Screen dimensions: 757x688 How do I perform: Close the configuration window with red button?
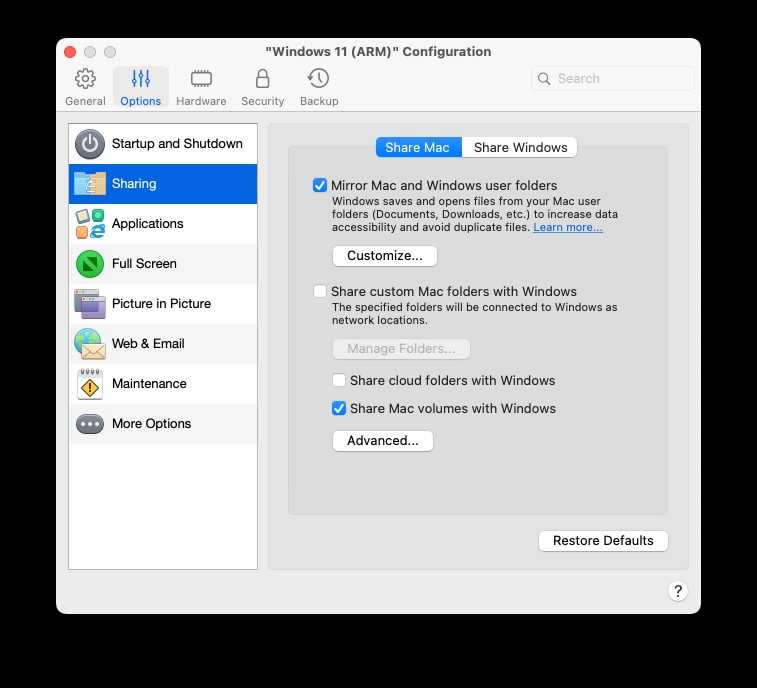coord(70,52)
